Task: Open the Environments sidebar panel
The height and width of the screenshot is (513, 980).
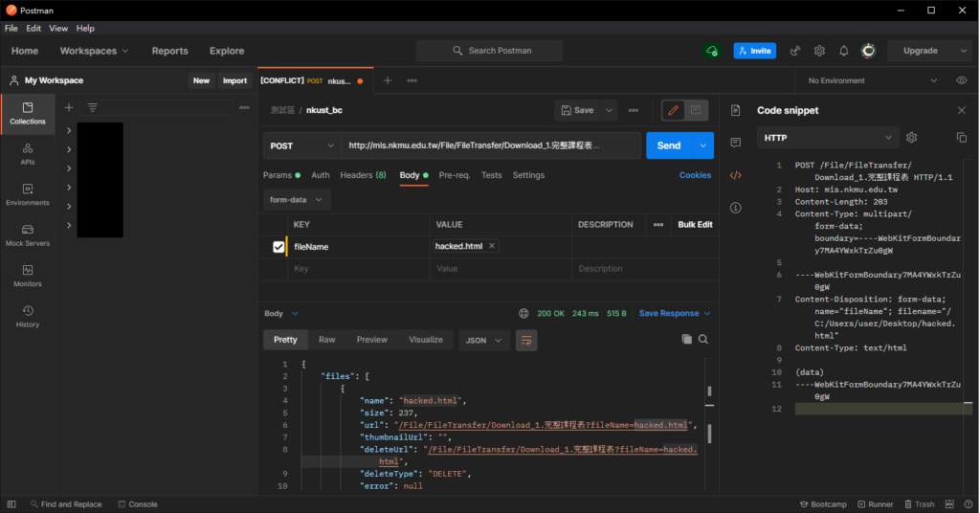Action: click(28, 195)
